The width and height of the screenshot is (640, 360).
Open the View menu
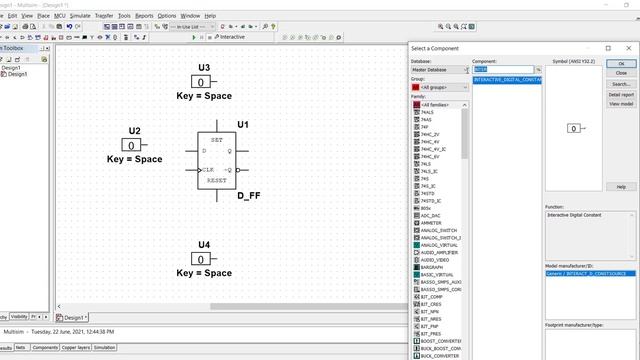(x=27, y=16)
